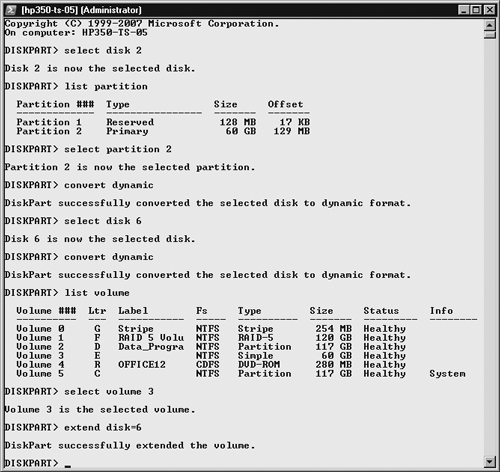Click the 'Data_Progra' volume label
Viewport: 500px width, 472px height.
151,347
